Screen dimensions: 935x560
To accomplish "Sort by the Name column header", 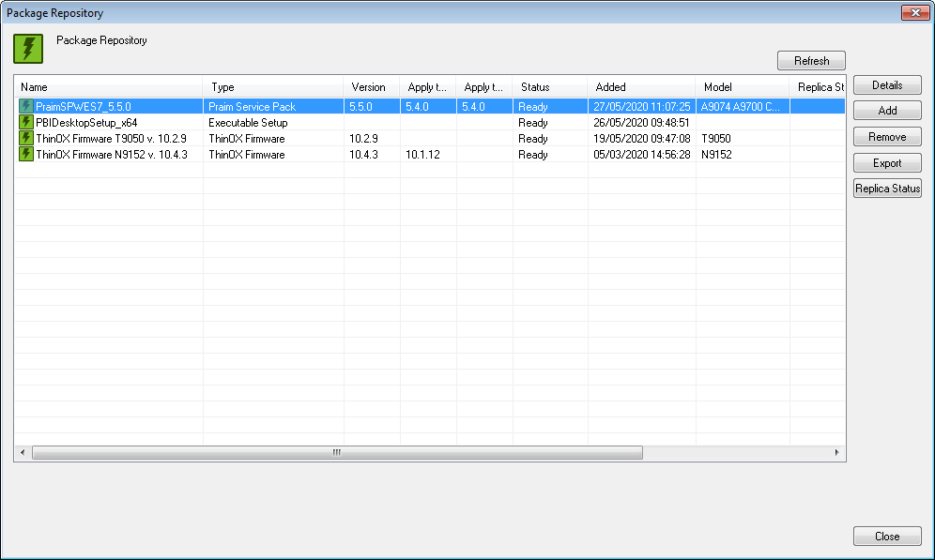I will (x=109, y=87).
